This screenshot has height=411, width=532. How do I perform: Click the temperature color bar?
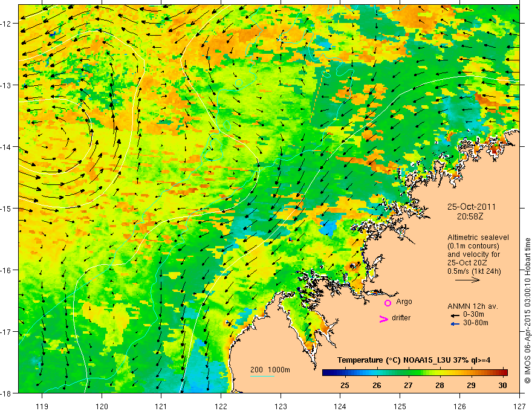coord(415,372)
